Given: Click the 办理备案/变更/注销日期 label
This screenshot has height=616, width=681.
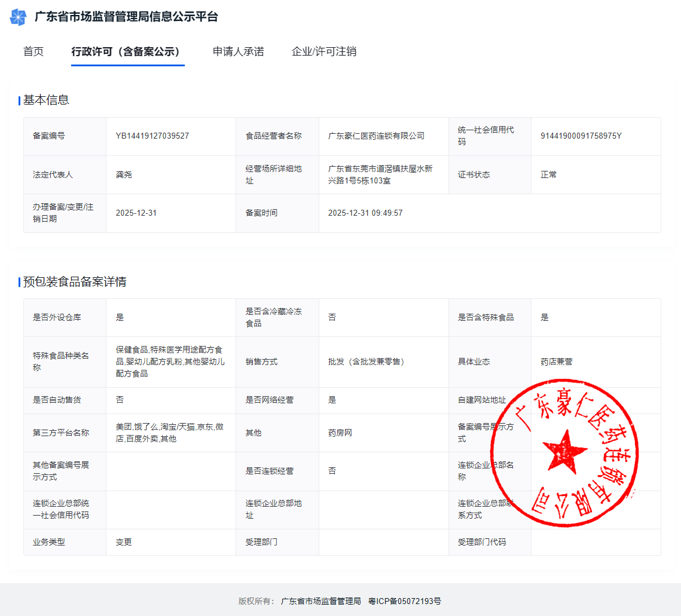Looking at the screenshot, I should [63, 213].
